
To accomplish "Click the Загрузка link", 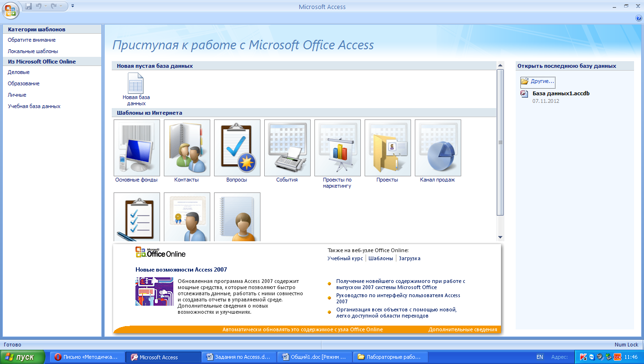I will (410, 258).
